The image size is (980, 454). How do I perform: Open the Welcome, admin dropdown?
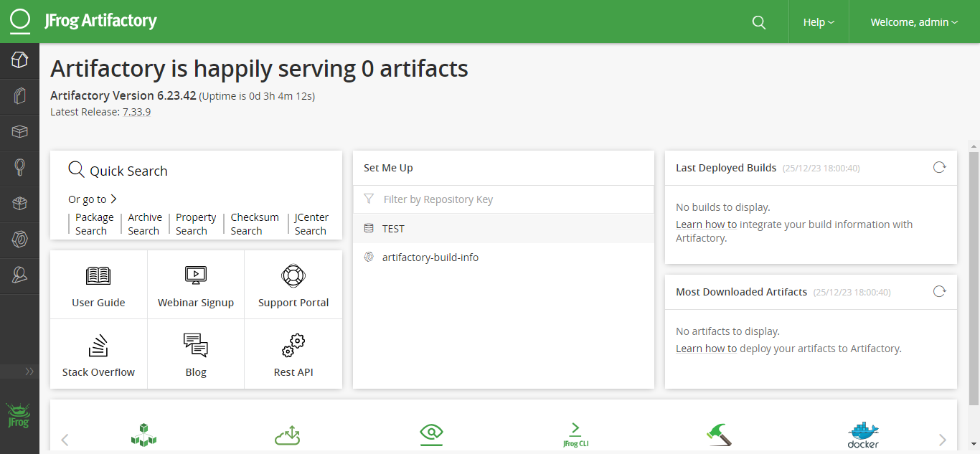tap(914, 22)
